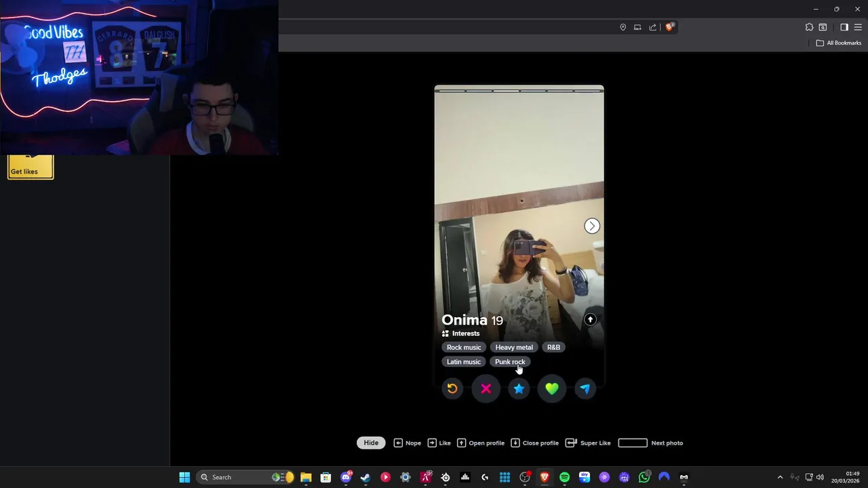This screenshot has width=868, height=488.
Task: Click the name Onima on the card
Action: [x=465, y=320]
